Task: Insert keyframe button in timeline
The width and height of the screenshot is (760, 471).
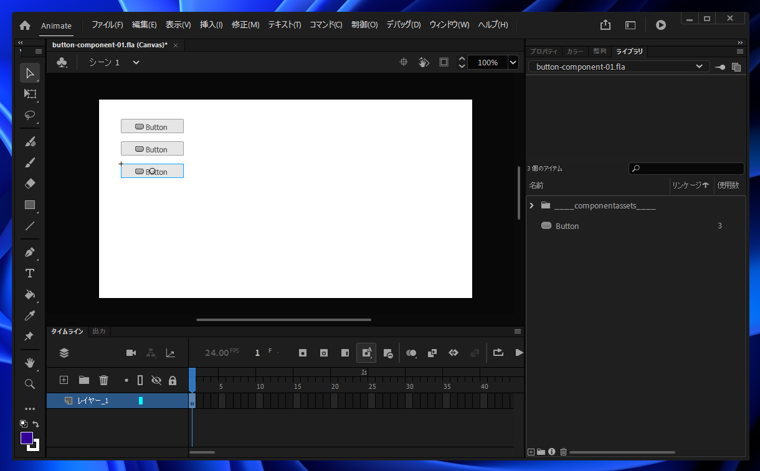Action: (302, 353)
